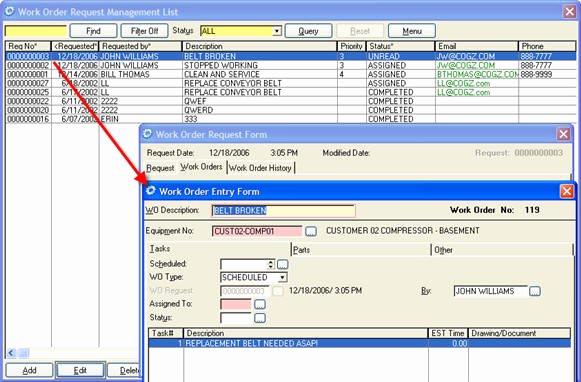Open the Status ALL filter dropdown
581x382 pixels.
[277, 31]
